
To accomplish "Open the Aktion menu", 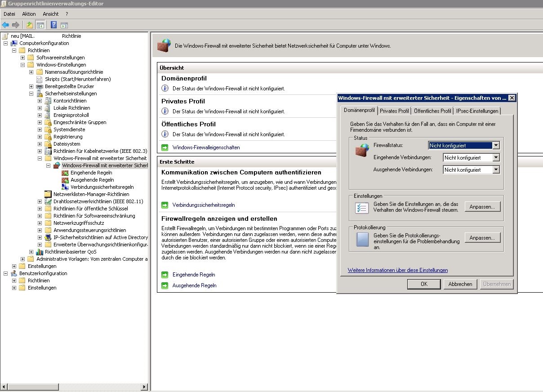I will [29, 14].
